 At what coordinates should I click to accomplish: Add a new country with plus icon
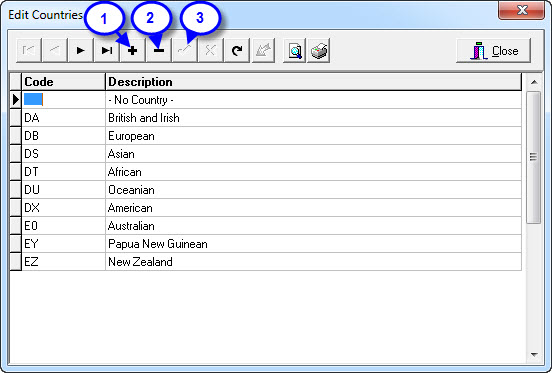tap(133, 51)
